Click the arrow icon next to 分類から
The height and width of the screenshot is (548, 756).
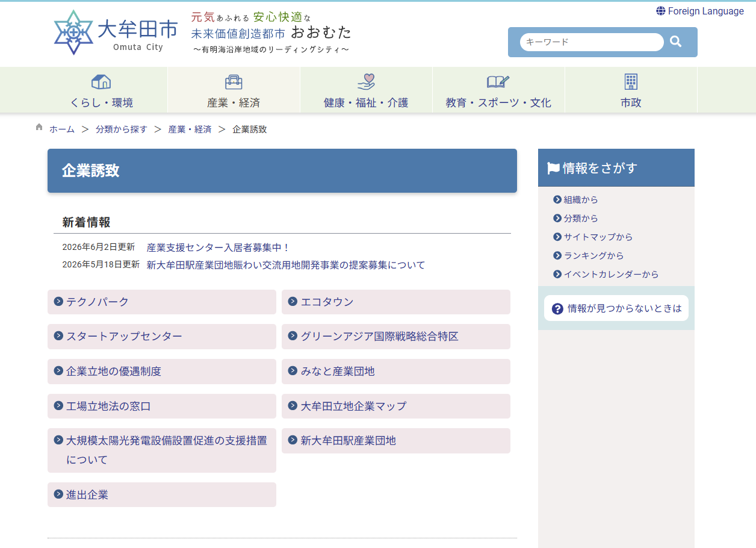[557, 218]
